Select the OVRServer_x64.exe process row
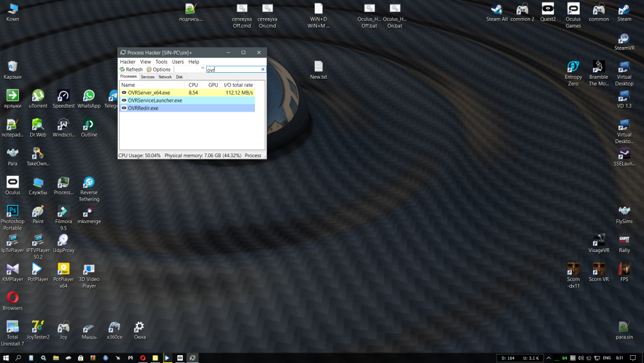Image resolution: width=644 pixels, height=363 pixels. (187, 92)
